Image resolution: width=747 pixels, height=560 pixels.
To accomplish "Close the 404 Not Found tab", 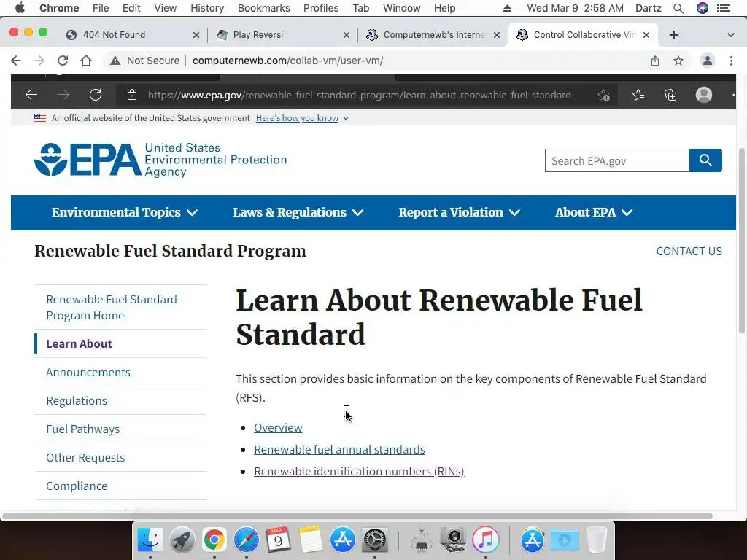I will click(x=196, y=35).
